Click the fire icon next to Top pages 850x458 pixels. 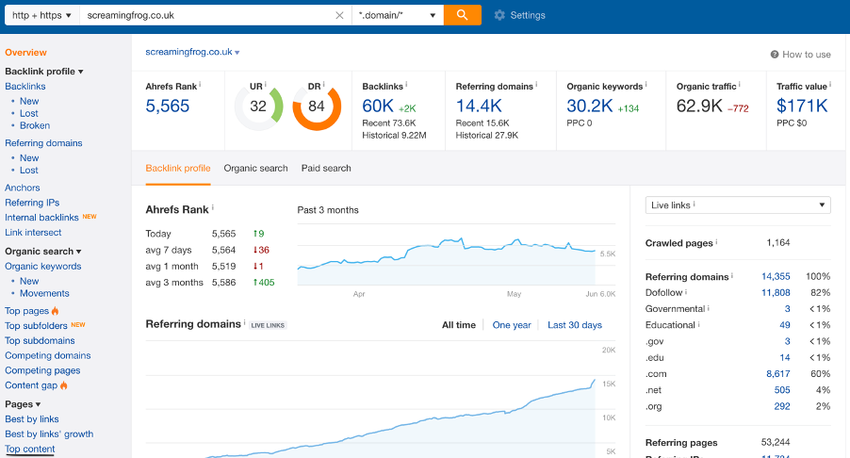(55, 311)
